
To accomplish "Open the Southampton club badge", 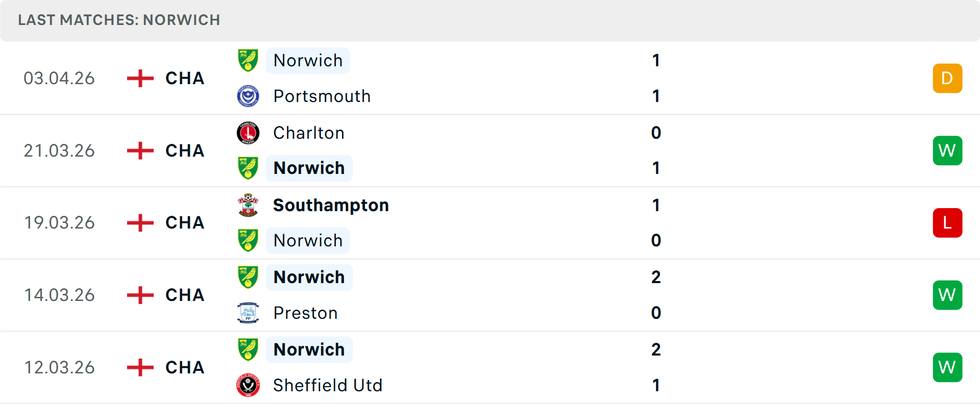I will coord(248,205).
